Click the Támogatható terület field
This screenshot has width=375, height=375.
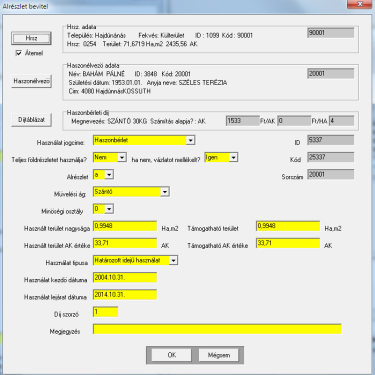[288, 226]
